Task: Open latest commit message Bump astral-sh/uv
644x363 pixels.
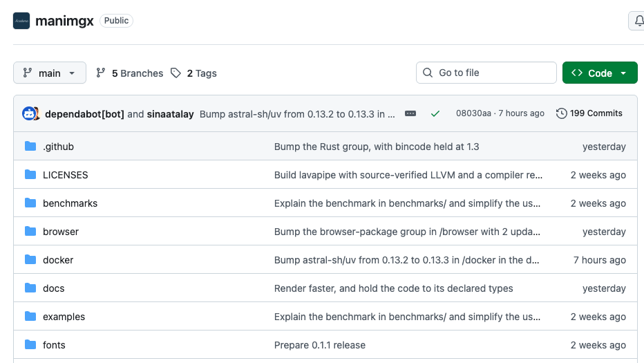Action: pyautogui.click(x=297, y=114)
